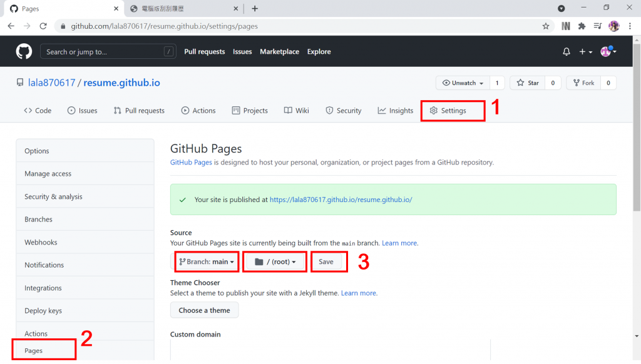The image size is (641, 364).
Task: Select Actions in the settings sidebar
Action: [85, 331]
